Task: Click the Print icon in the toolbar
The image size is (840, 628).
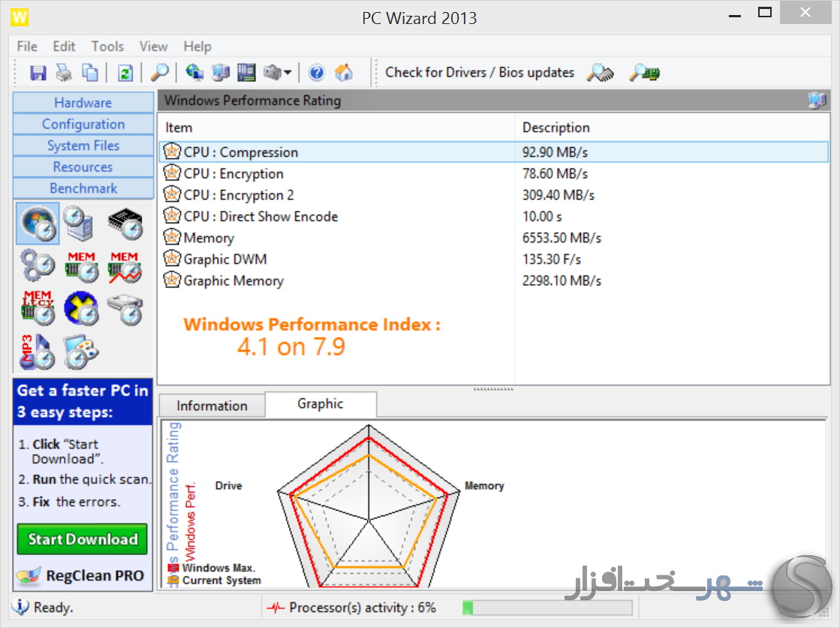Action: 65,72
